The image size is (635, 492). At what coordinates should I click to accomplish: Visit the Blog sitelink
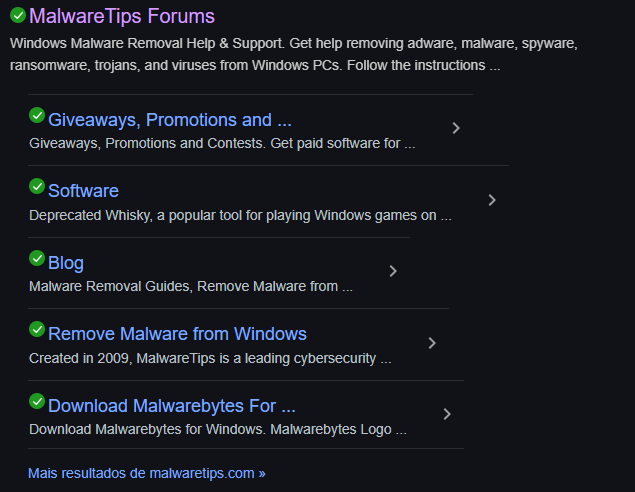66,263
